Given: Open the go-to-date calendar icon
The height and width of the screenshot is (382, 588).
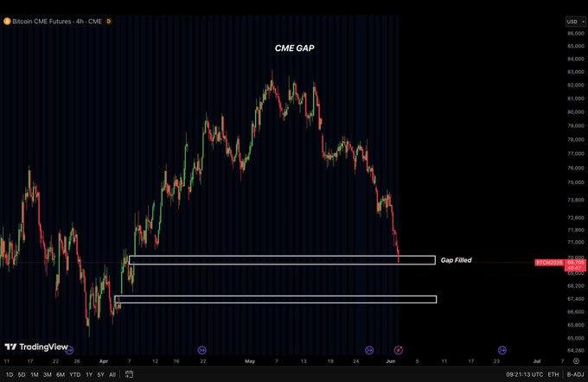Looking at the screenshot, I should pyautogui.click(x=129, y=374).
